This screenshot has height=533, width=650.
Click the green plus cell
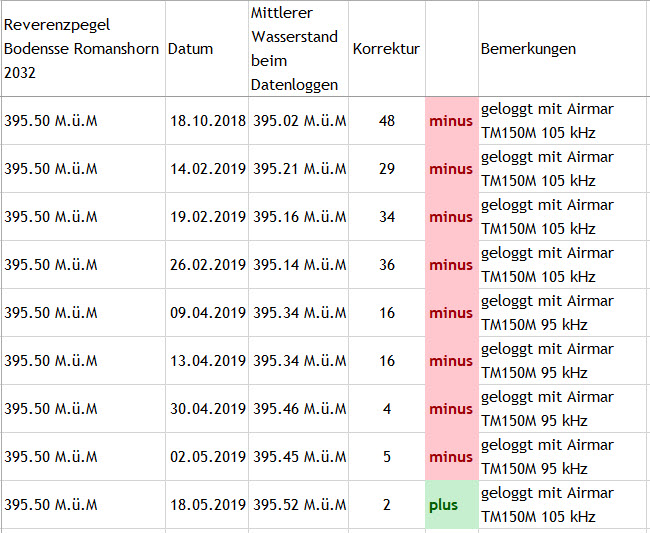tap(451, 505)
